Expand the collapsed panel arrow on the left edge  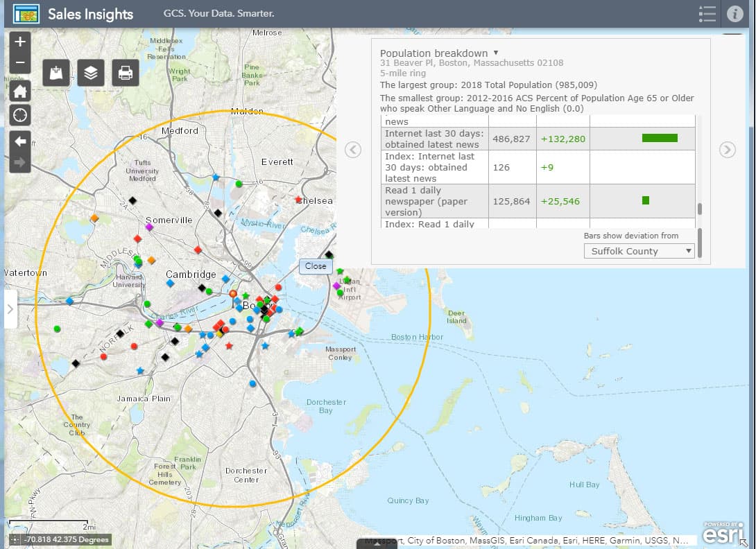coord(10,310)
